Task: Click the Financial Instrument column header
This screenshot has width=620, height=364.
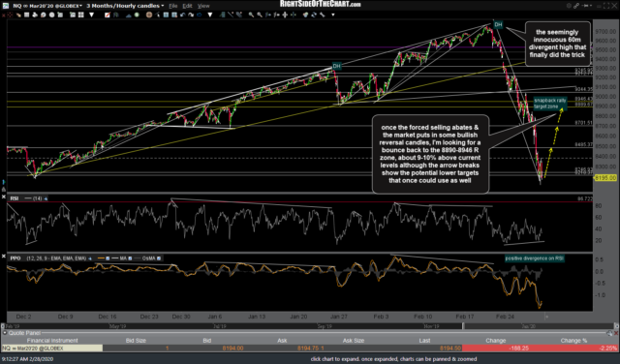Action: [52, 341]
